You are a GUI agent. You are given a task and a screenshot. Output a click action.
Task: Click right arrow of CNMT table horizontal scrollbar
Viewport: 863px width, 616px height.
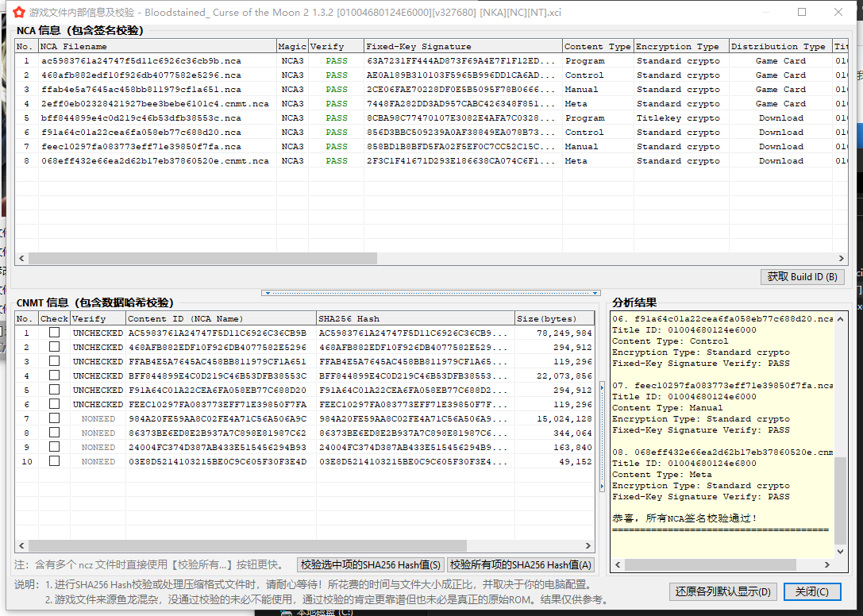pyautogui.click(x=588, y=546)
